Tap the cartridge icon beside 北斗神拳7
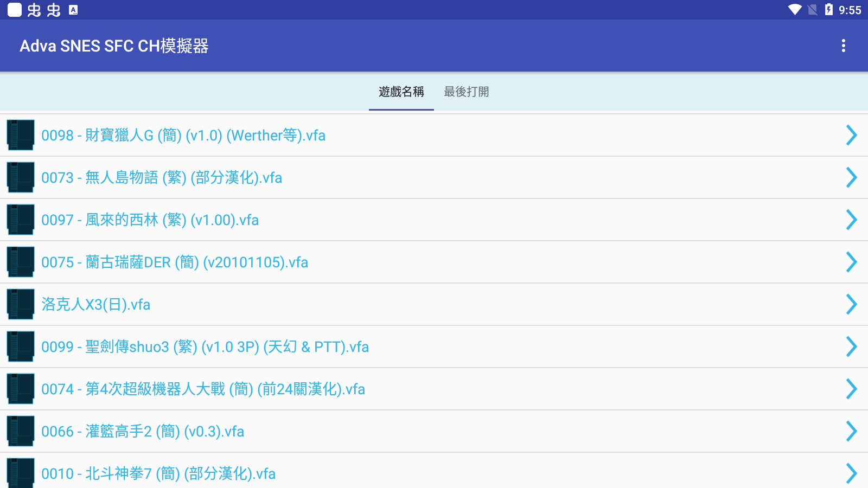This screenshot has width=868, height=488. (x=20, y=473)
